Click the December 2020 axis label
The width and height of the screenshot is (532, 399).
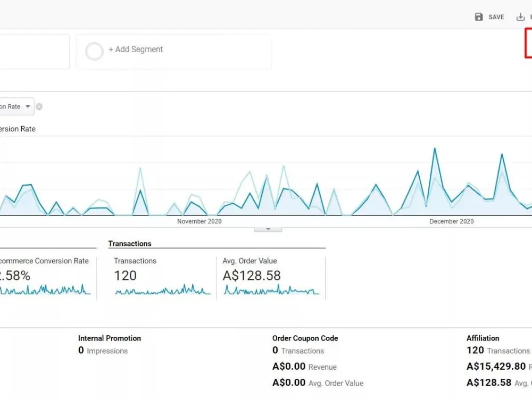451,221
